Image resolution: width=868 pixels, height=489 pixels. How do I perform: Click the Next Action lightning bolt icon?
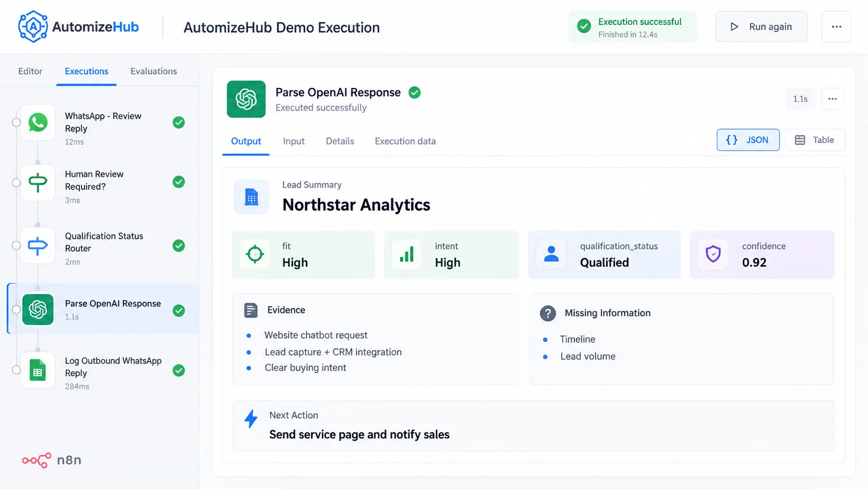[x=251, y=419]
